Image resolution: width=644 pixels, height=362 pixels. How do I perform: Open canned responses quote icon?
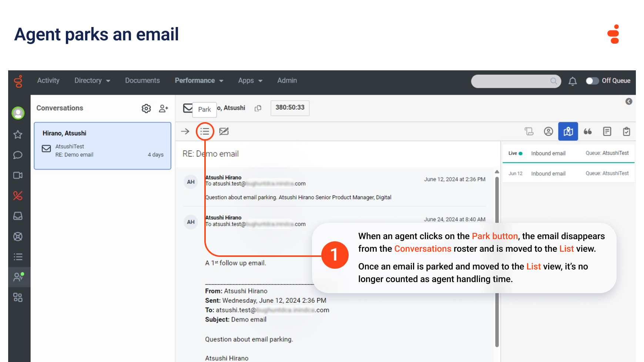[x=587, y=131]
